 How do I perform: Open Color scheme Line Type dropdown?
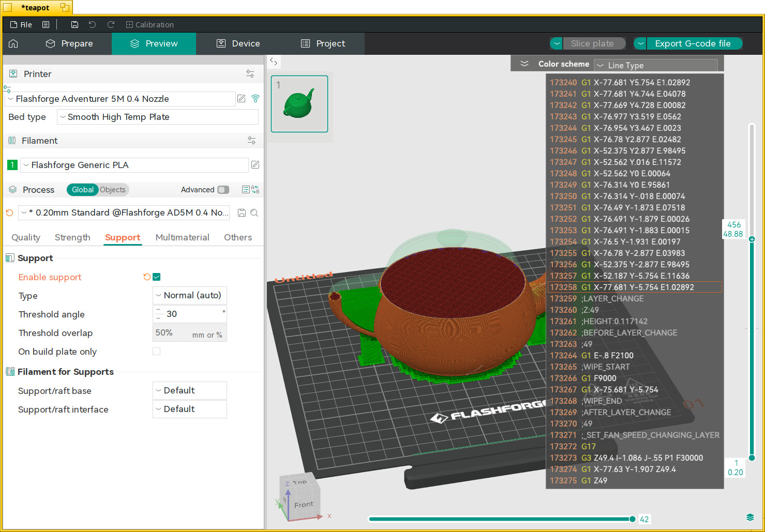click(x=656, y=65)
